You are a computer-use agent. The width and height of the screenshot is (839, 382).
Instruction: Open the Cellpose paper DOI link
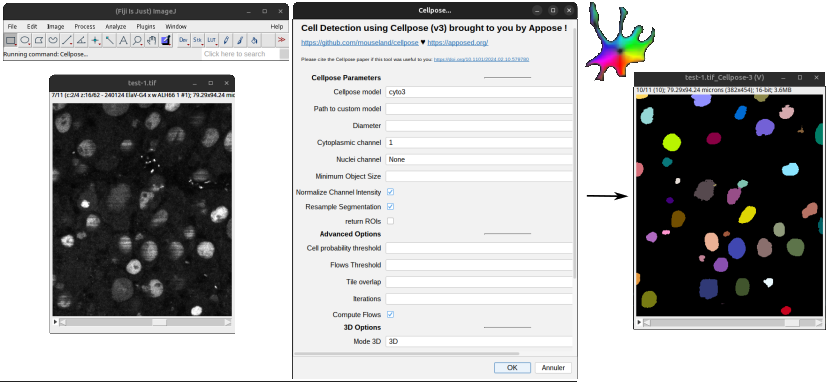[x=481, y=59]
